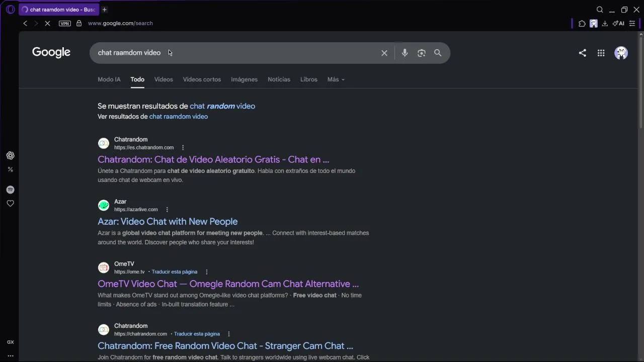Viewport: 644px width, 362px height.
Task: Go forward to the next page
Action: (x=36, y=23)
